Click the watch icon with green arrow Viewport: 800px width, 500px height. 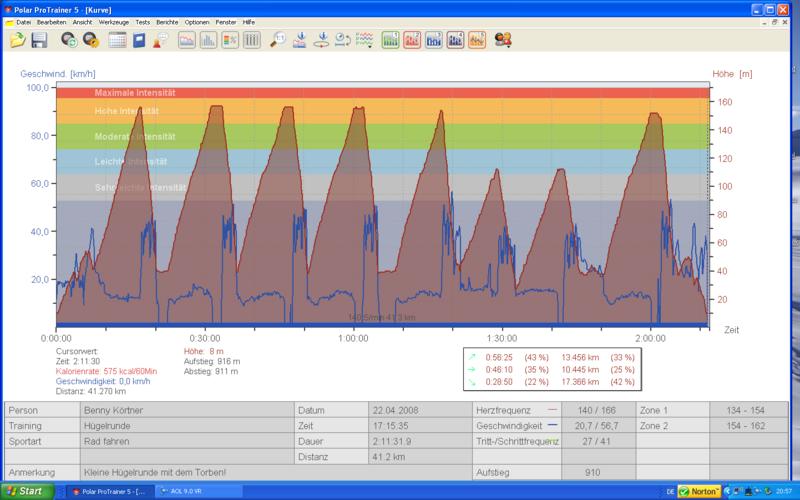pyautogui.click(x=69, y=40)
